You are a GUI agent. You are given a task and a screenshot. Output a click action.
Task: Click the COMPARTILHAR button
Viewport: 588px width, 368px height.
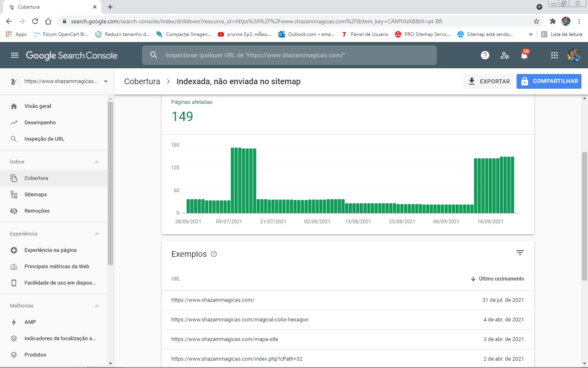(x=549, y=81)
